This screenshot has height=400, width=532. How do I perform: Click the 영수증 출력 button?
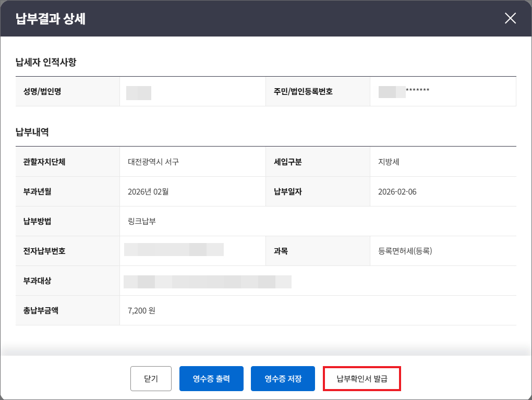211,379
